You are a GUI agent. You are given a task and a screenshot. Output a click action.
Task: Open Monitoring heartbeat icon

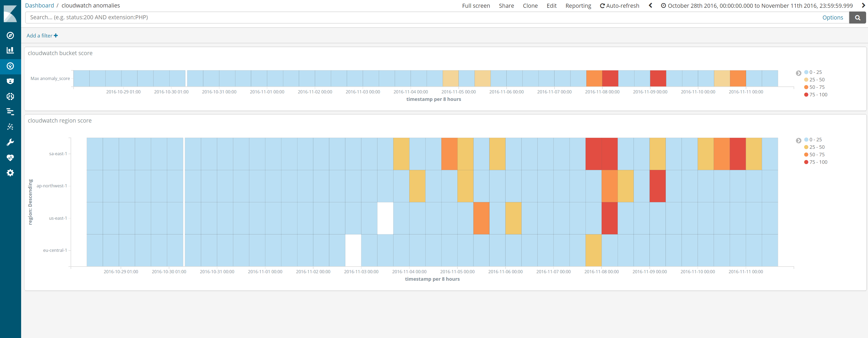(10, 158)
